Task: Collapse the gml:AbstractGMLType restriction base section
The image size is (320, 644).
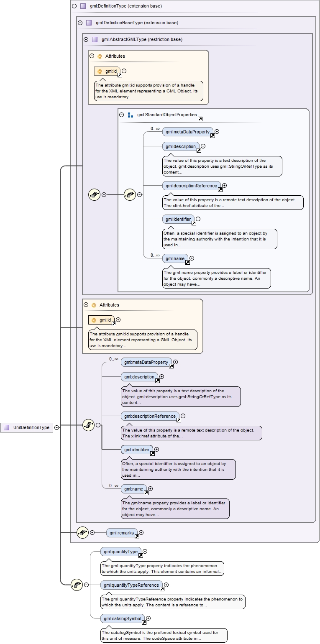Action: pyautogui.click(x=86, y=40)
